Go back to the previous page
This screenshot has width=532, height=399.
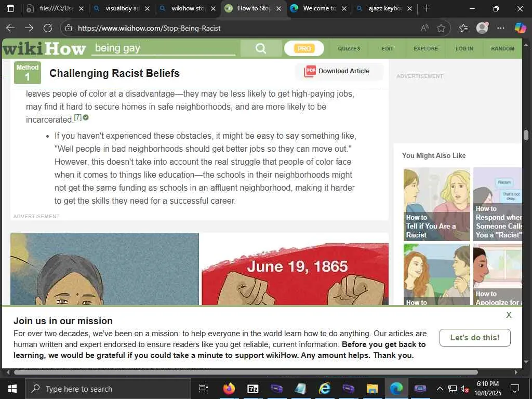click(x=10, y=28)
